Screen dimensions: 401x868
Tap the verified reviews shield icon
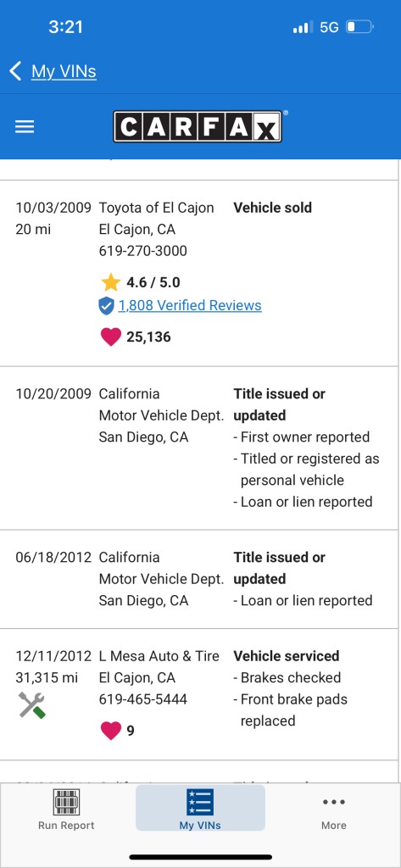[x=106, y=305]
